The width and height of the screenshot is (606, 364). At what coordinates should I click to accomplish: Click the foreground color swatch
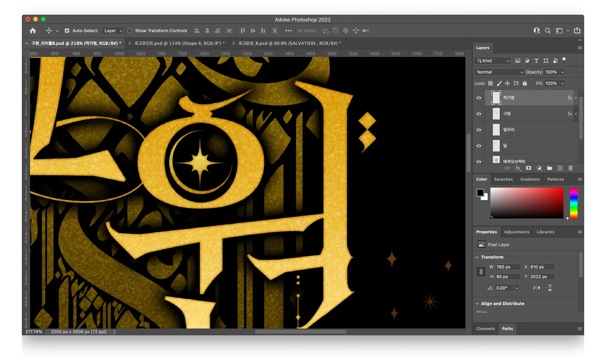480,193
